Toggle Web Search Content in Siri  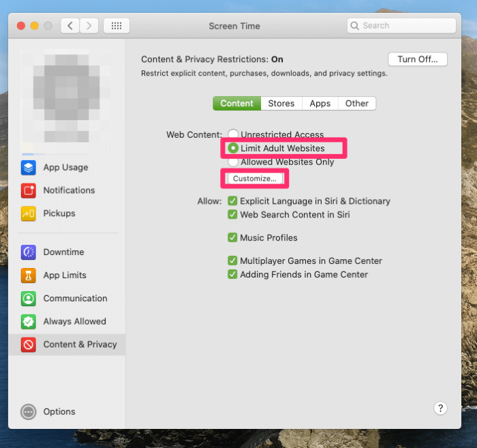pos(232,215)
